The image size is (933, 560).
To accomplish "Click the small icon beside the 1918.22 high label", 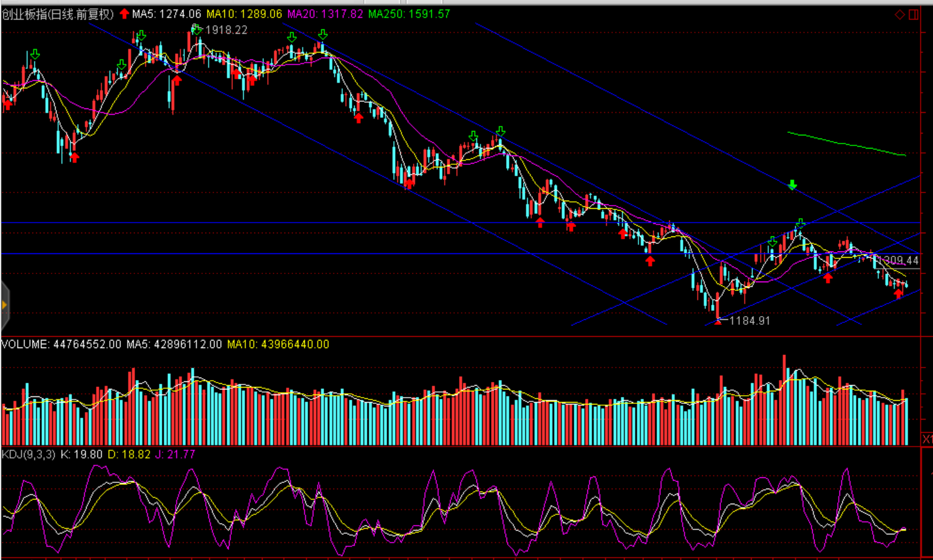I will click(x=197, y=29).
